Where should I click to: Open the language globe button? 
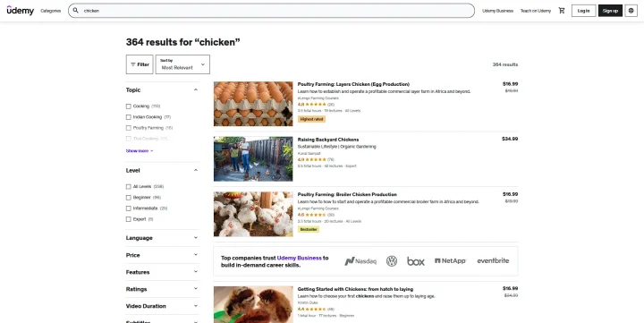631,11
